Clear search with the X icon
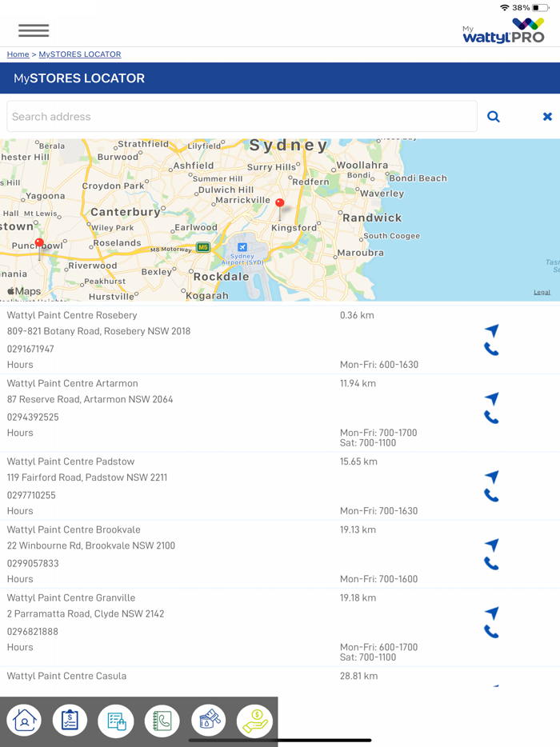This screenshot has width=560, height=747. click(547, 117)
